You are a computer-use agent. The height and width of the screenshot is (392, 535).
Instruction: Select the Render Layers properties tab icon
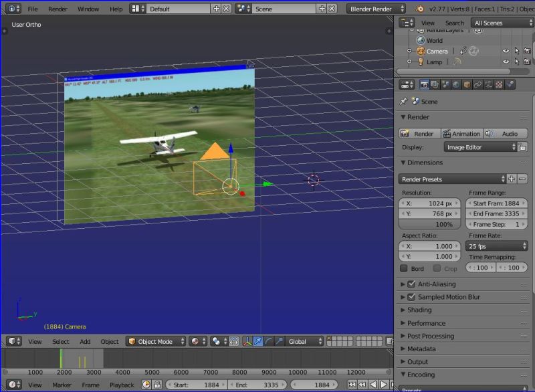(434, 85)
